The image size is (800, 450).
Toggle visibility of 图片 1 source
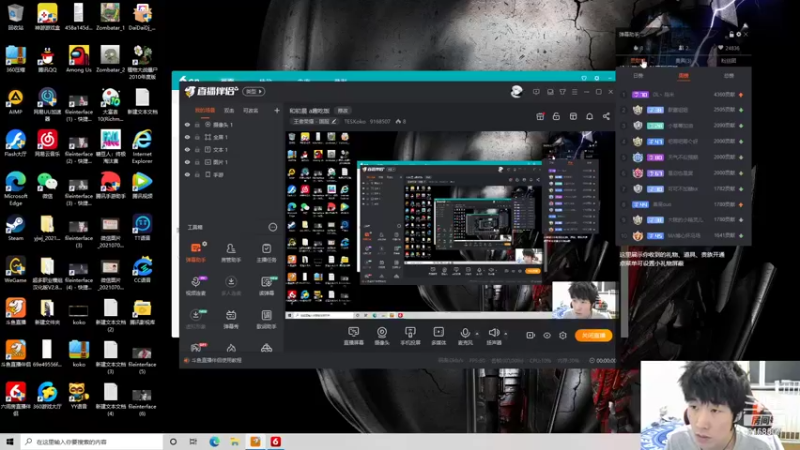pos(187,162)
